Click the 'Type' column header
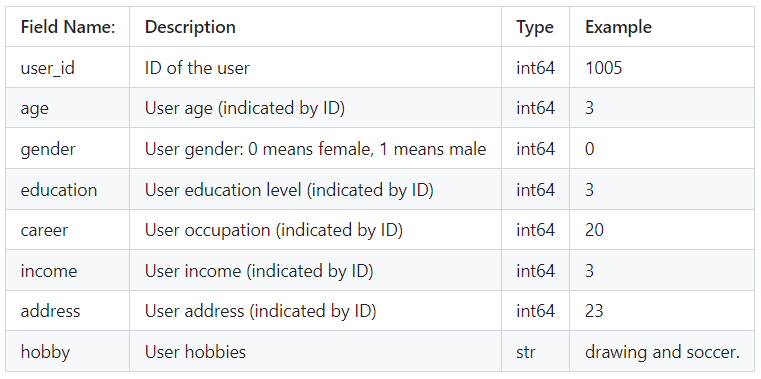Screen dimensions: 761x379 coord(535,27)
